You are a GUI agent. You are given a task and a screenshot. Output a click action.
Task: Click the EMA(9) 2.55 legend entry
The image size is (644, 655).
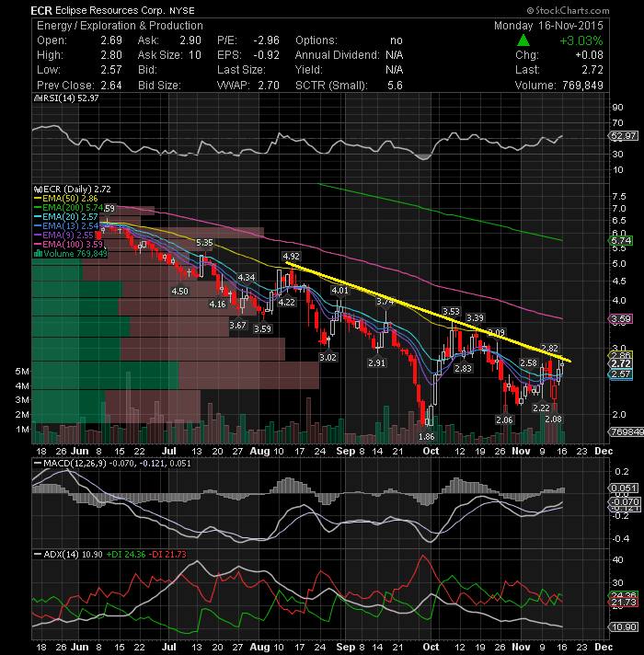click(63, 236)
